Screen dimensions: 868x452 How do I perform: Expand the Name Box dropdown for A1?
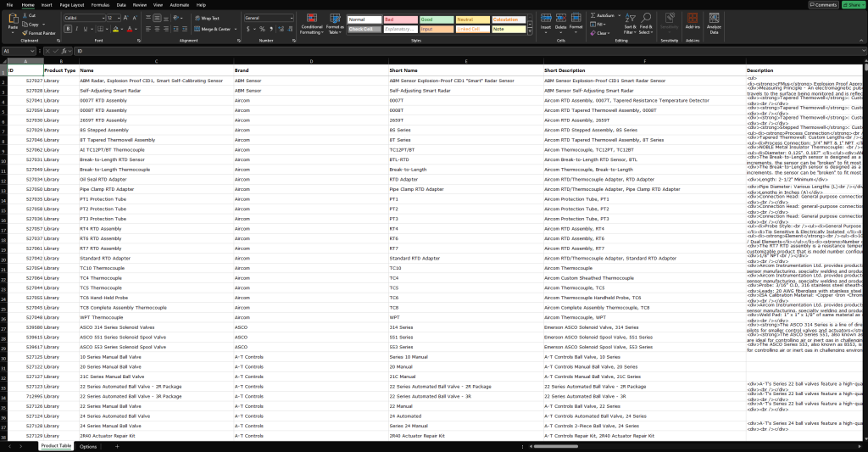(x=31, y=51)
